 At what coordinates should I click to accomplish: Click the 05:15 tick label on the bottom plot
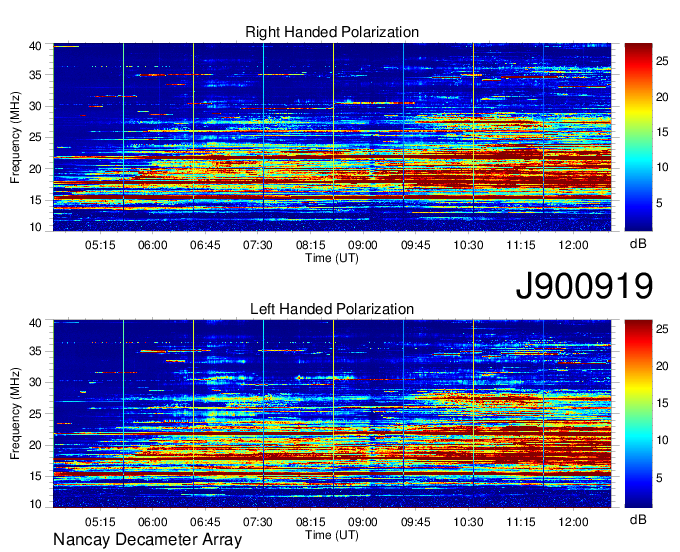coord(100,522)
